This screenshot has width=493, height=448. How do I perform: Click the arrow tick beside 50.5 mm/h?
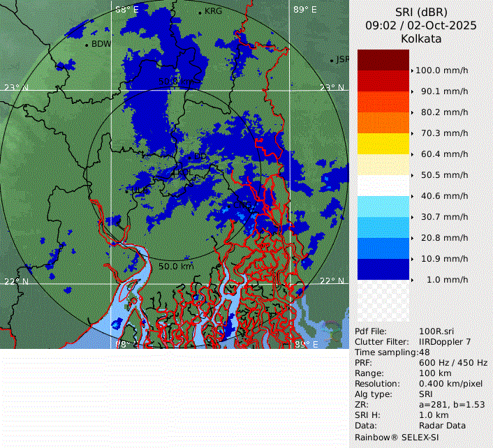coord(412,175)
